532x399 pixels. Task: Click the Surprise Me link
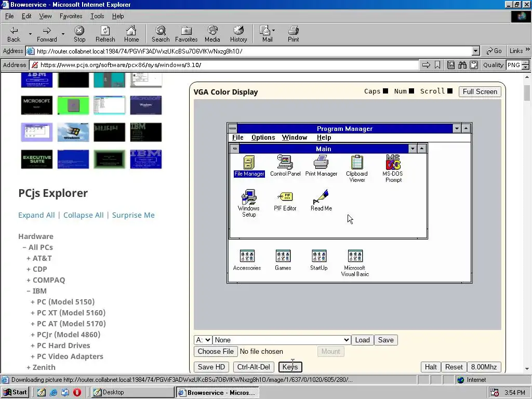tap(134, 215)
